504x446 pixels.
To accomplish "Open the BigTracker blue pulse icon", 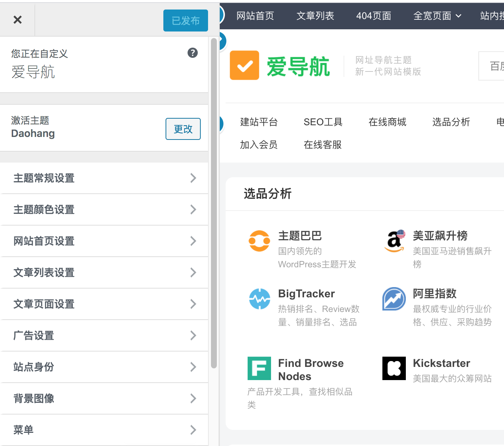I will 259,299.
